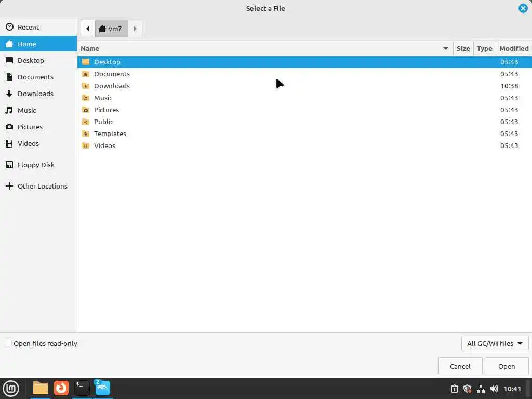Select the Pictures folder in file list
Screen dimensions: 532x399
tap(304, 110)
